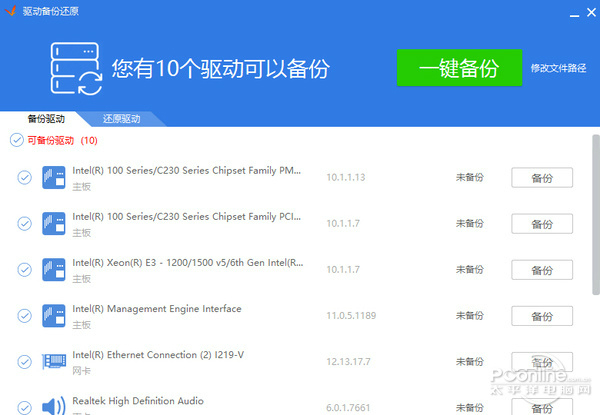The width and height of the screenshot is (600, 415).
Task: Click motherboard icon for Chipset Family PM driver
Action: (54, 177)
